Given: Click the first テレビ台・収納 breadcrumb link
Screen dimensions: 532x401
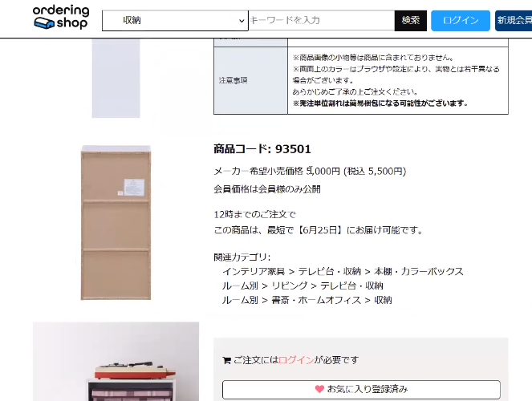Looking at the screenshot, I should pos(329,272).
